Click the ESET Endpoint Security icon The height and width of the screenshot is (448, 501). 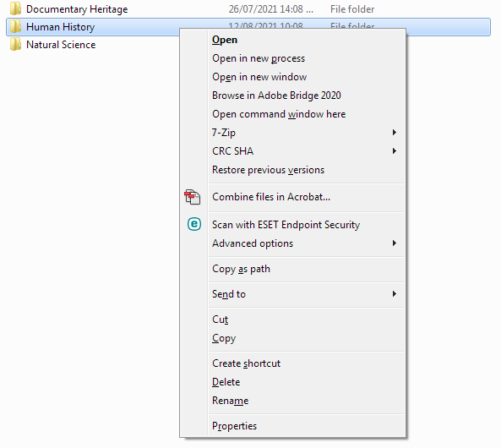click(x=194, y=224)
